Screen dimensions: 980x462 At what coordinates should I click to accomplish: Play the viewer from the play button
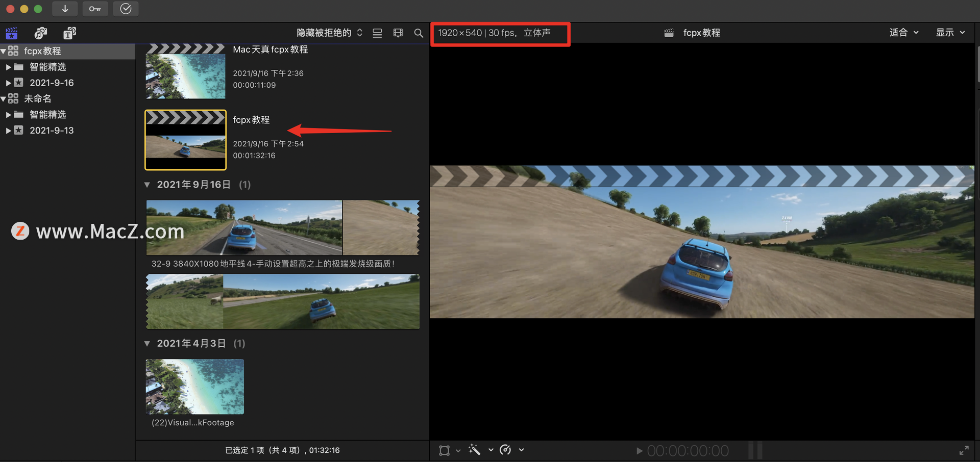coord(639,451)
